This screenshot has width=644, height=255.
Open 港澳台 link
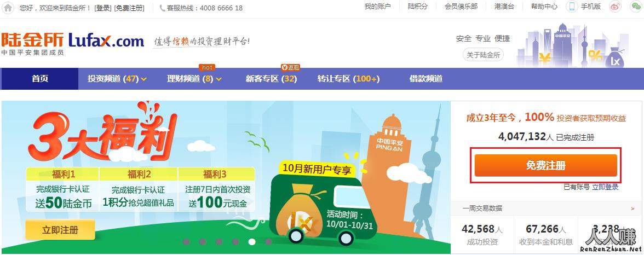point(504,7)
